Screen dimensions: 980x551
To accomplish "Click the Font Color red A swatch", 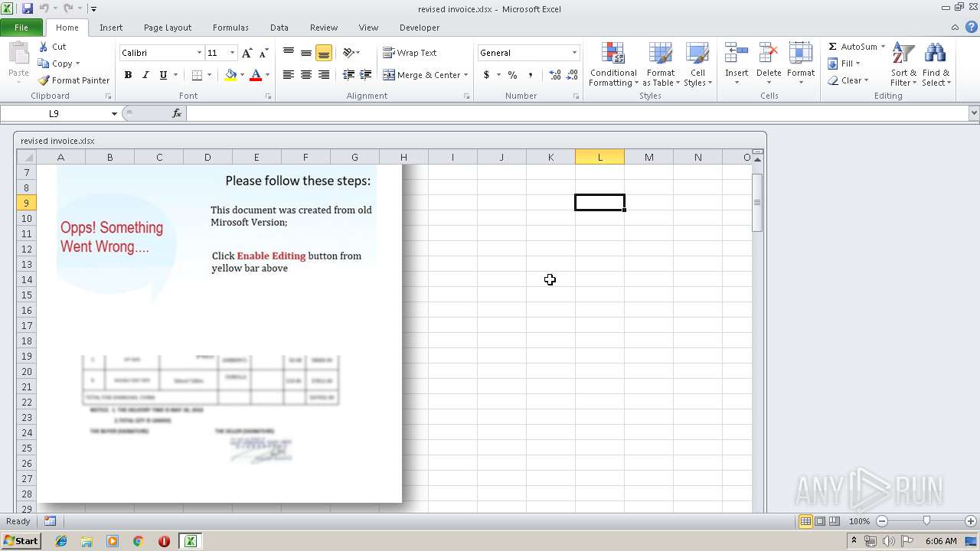I will pyautogui.click(x=256, y=75).
